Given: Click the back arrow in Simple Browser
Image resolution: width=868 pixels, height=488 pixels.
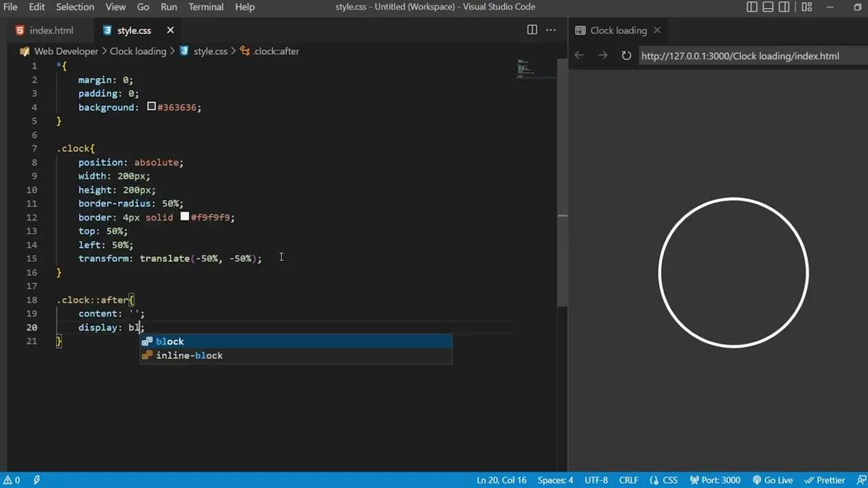Looking at the screenshot, I should pyautogui.click(x=578, y=56).
